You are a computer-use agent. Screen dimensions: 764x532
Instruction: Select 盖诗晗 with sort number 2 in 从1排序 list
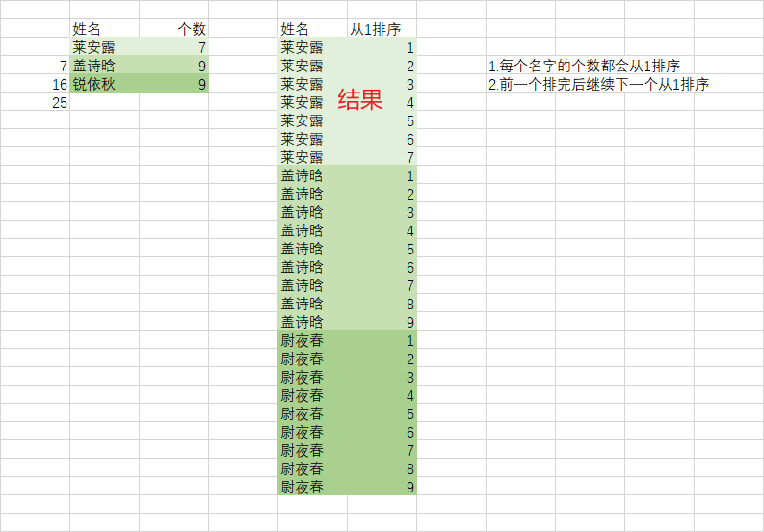tap(312, 194)
